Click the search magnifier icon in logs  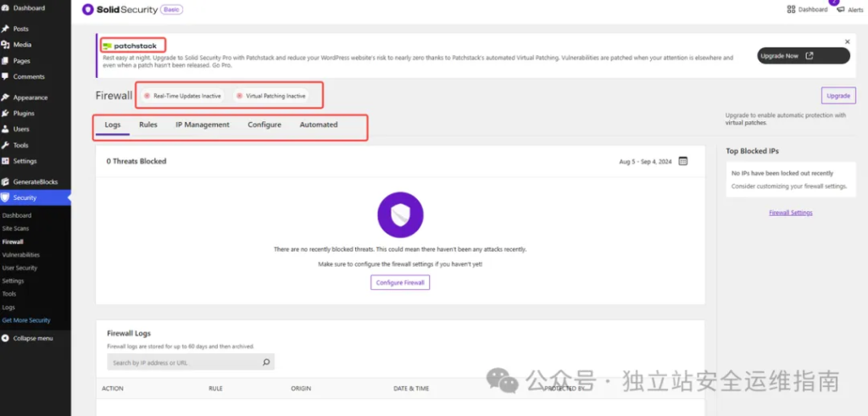(x=266, y=363)
